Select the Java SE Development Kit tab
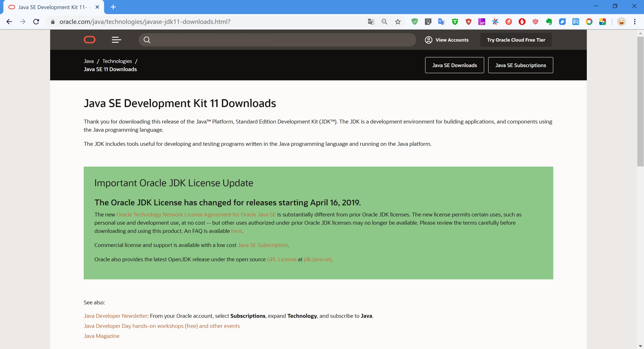The height and width of the screenshot is (349, 644). (x=54, y=7)
